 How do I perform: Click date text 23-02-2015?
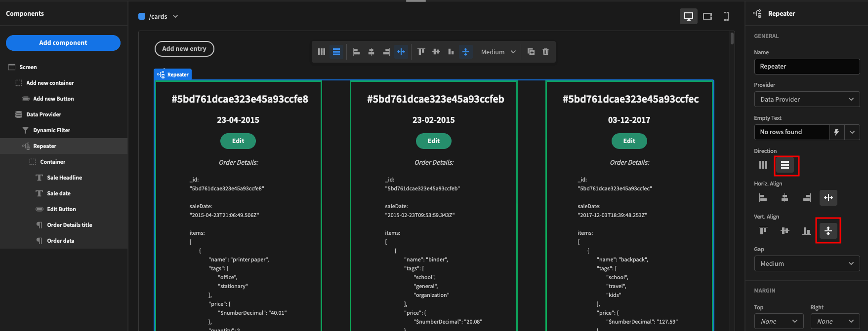pos(434,120)
